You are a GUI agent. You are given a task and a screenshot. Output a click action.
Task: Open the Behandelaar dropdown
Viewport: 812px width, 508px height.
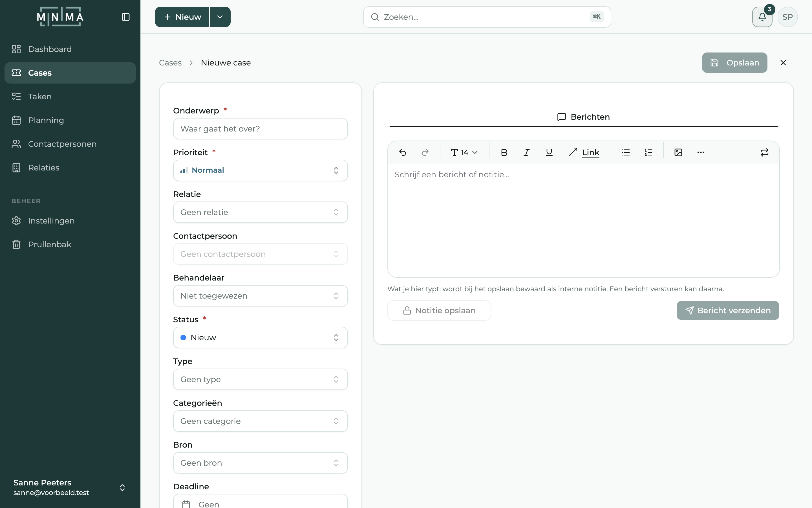(x=261, y=296)
